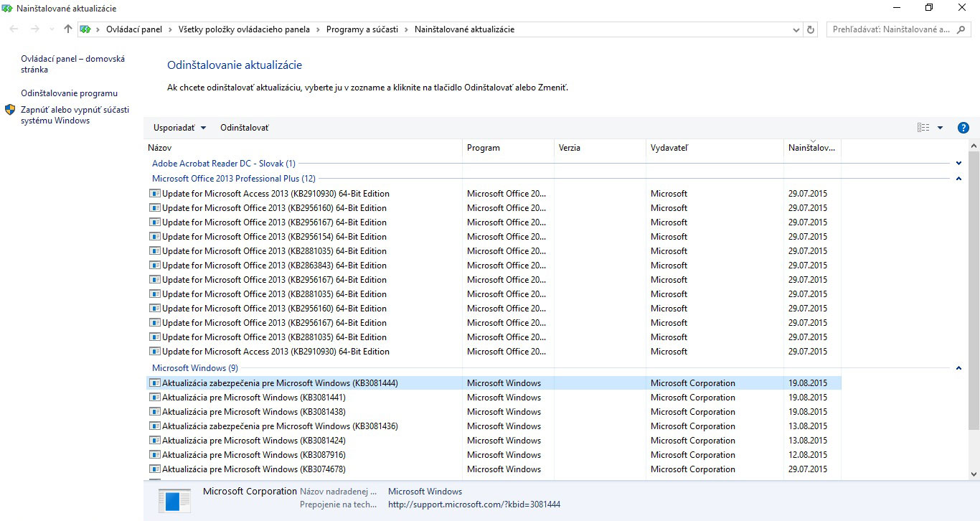Image resolution: width=980 pixels, height=521 pixels.
Task: Click the Forward navigation arrow
Action: 34,29
